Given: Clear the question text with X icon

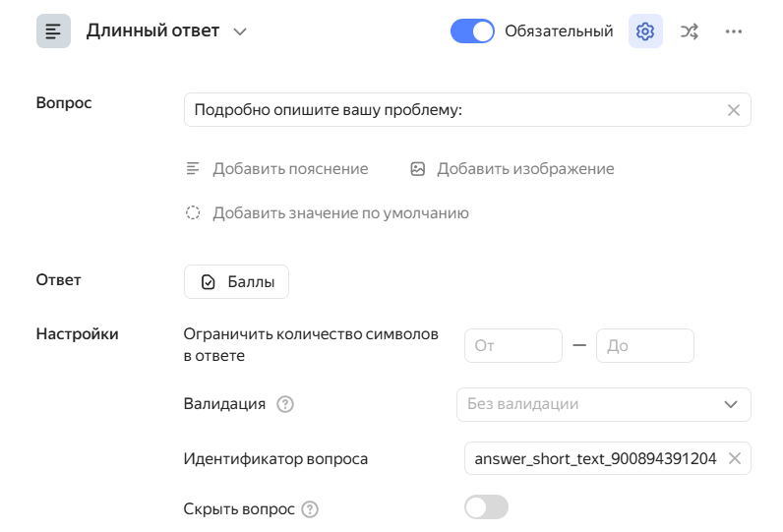Looking at the screenshot, I should tap(733, 110).
